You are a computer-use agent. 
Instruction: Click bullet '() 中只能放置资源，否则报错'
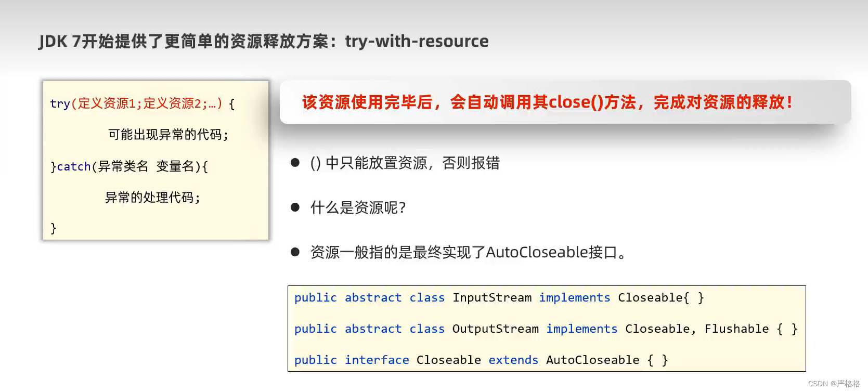point(405,163)
